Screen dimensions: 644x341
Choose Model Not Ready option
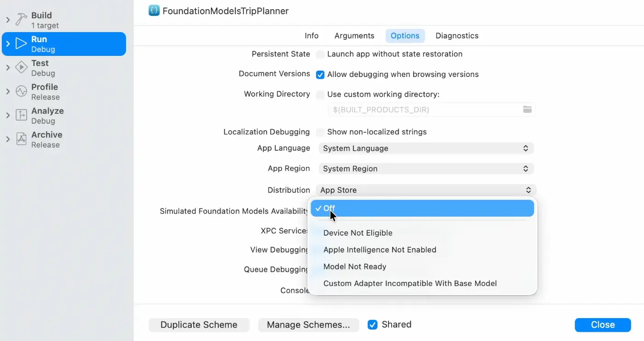(422, 267)
